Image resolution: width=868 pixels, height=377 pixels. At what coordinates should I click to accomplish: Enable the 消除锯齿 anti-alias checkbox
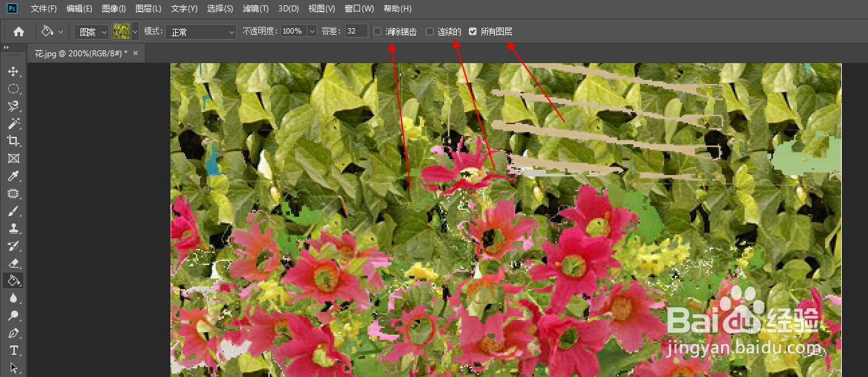(x=378, y=32)
